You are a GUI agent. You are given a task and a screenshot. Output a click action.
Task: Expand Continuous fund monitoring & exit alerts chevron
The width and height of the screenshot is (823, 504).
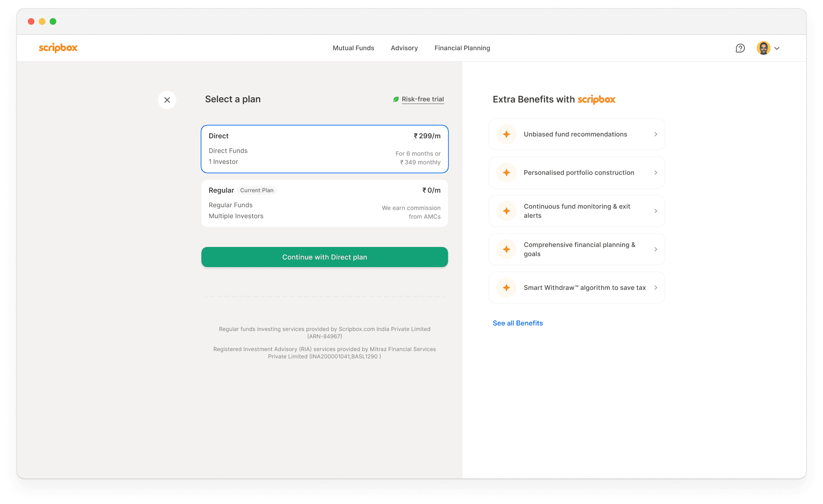pyautogui.click(x=656, y=211)
